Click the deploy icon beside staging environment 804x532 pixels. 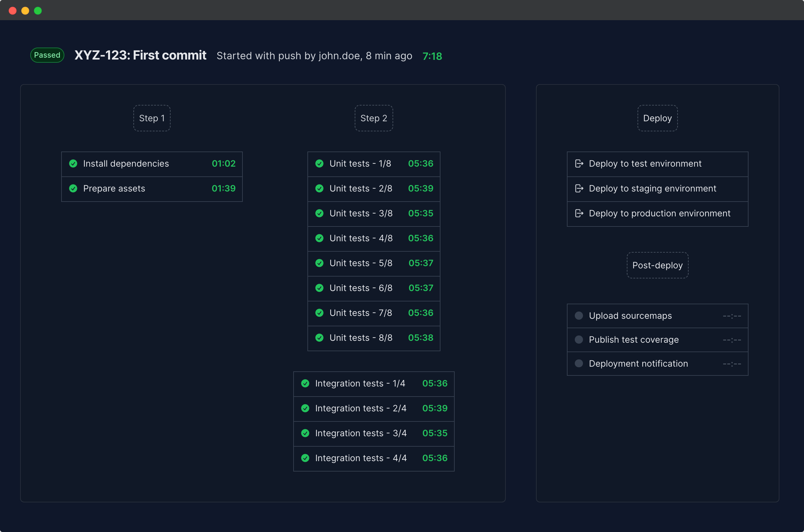click(x=579, y=188)
